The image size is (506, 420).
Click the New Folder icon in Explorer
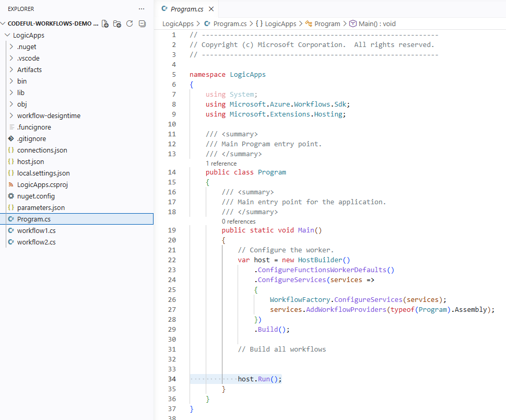pos(117,24)
